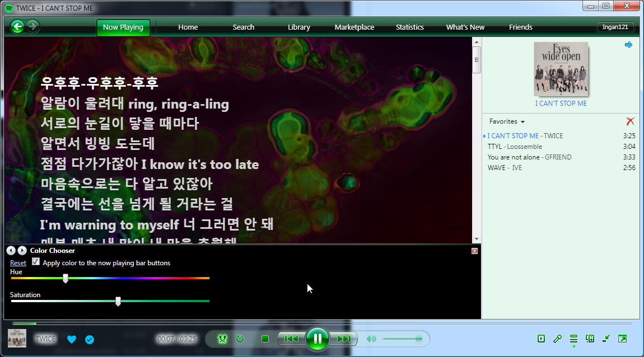Stop playback with the stop button
Screen dimensions: 644x357
pos(265,339)
